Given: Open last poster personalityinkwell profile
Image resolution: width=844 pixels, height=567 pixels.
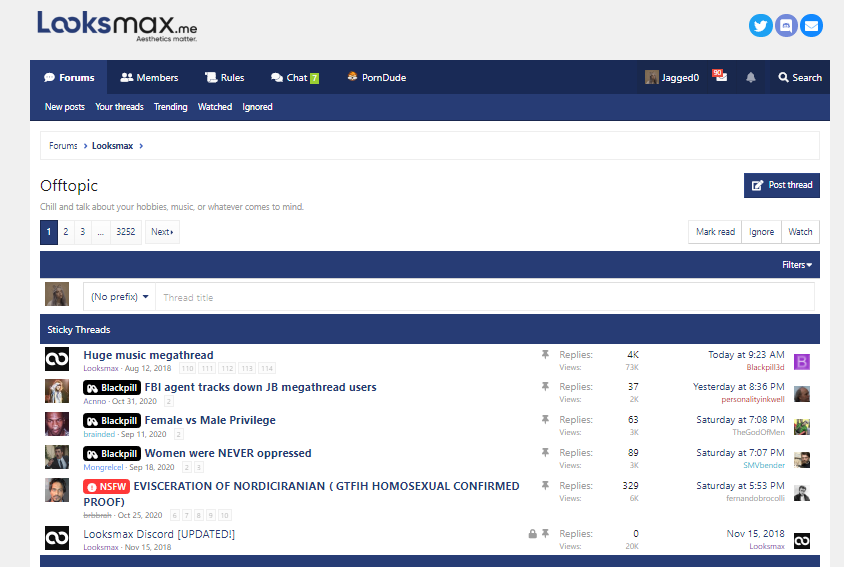Looking at the screenshot, I should tap(752, 400).
